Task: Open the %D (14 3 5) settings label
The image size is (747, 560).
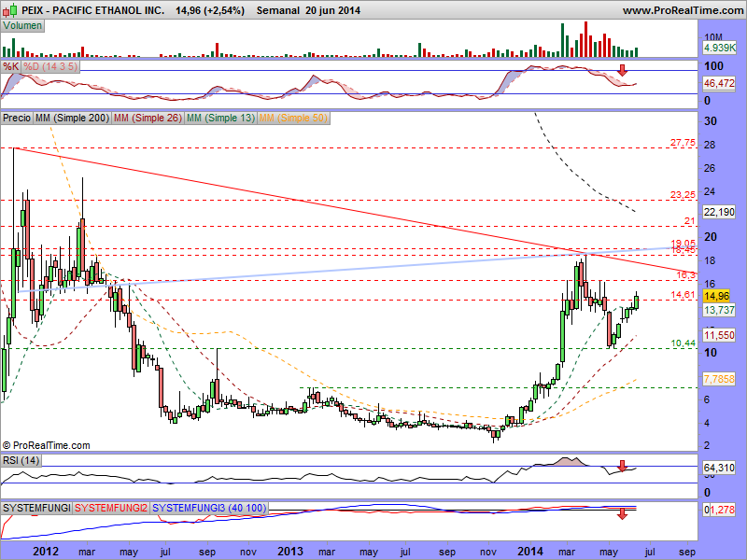Action: tap(50, 66)
